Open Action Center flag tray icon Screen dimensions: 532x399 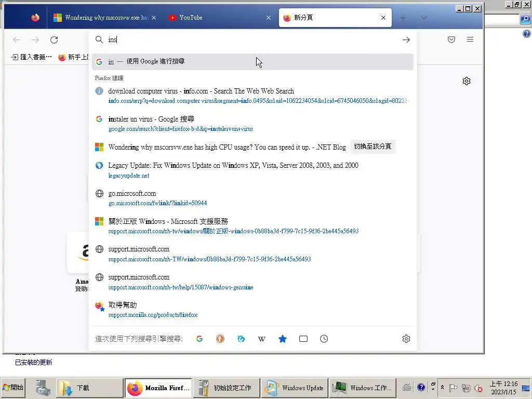pyautogui.click(x=453, y=388)
